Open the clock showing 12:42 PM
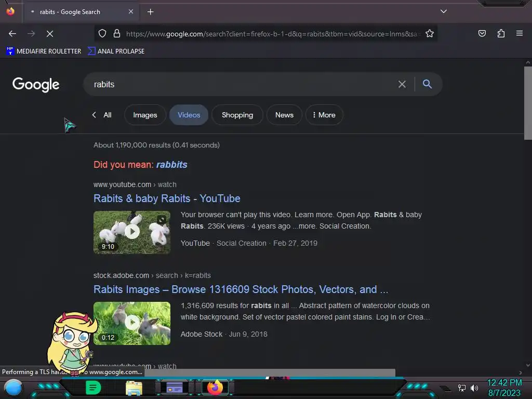532x399 pixels. click(504, 388)
